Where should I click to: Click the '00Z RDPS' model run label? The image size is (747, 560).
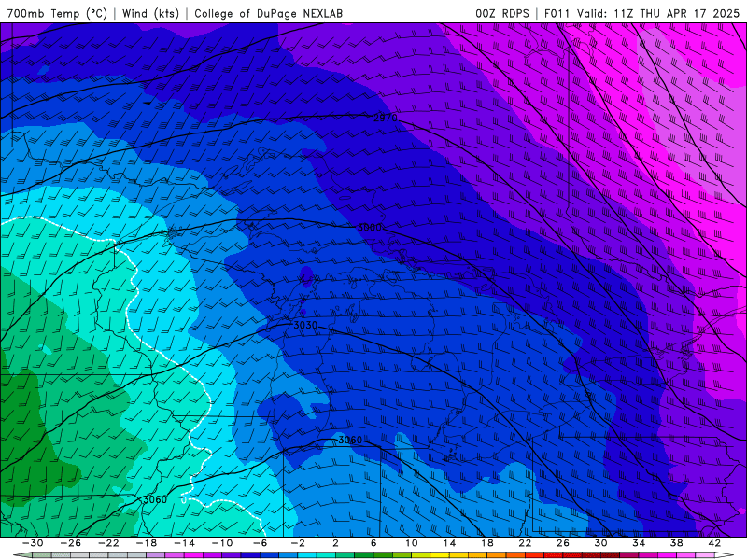click(x=502, y=13)
